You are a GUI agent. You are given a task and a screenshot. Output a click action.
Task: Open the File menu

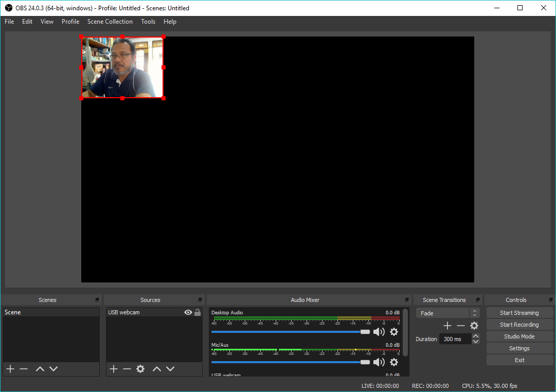point(9,22)
